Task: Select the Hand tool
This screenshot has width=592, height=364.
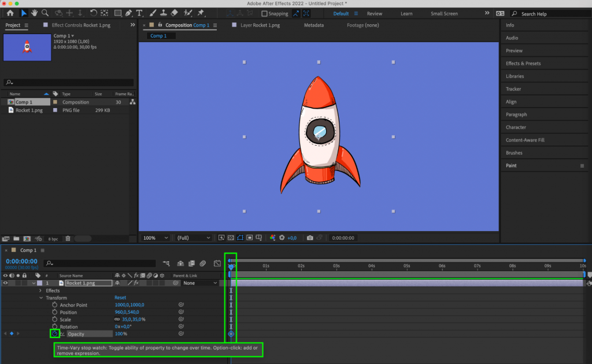Action: point(35,13)
